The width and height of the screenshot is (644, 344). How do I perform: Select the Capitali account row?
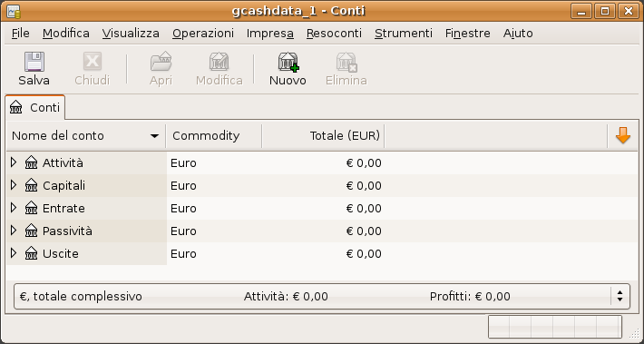click(322, 186)
